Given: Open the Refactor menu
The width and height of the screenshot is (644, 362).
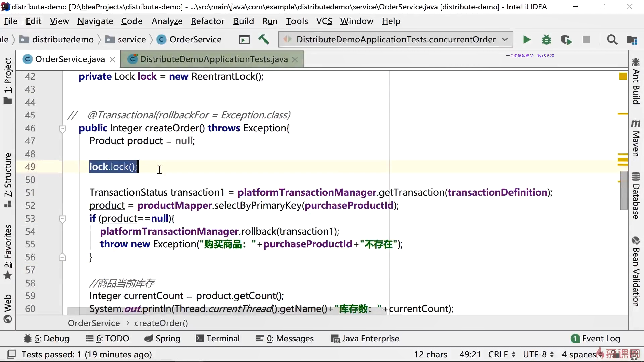Looking at the screenshot, I should [207, 21].
